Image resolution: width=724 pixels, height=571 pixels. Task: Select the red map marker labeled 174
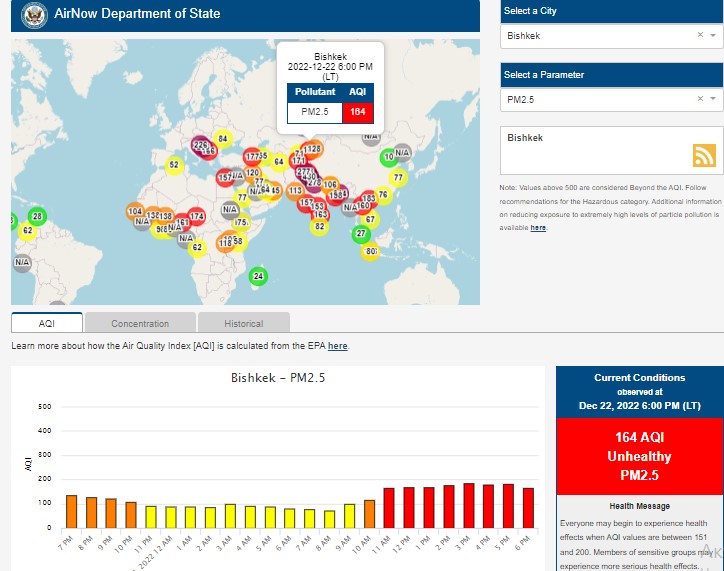point(197,216)
